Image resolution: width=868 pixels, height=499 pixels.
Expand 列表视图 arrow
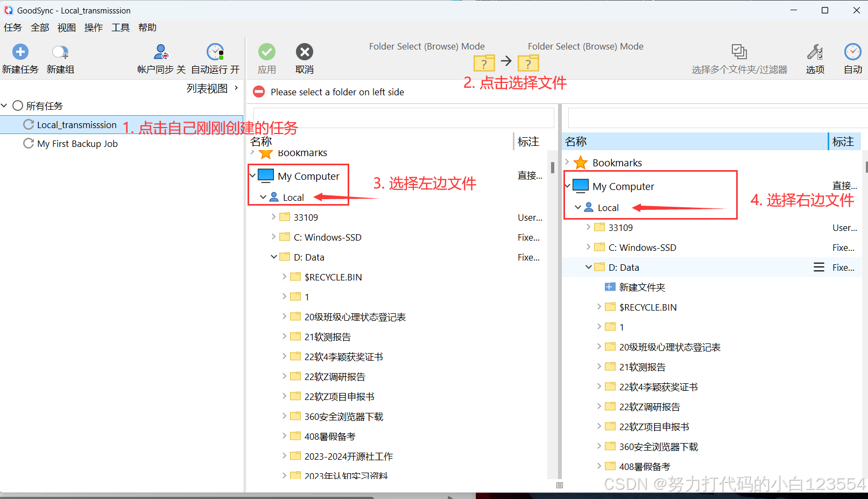click(236, 88)
